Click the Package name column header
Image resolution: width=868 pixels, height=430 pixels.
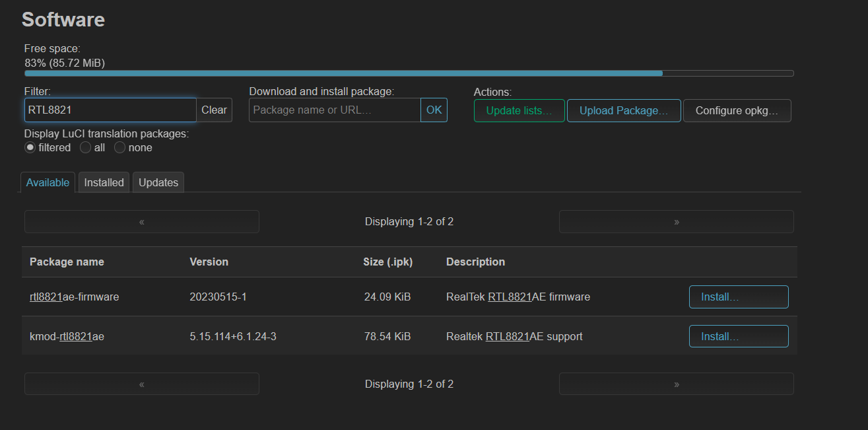tap(67, 262)
